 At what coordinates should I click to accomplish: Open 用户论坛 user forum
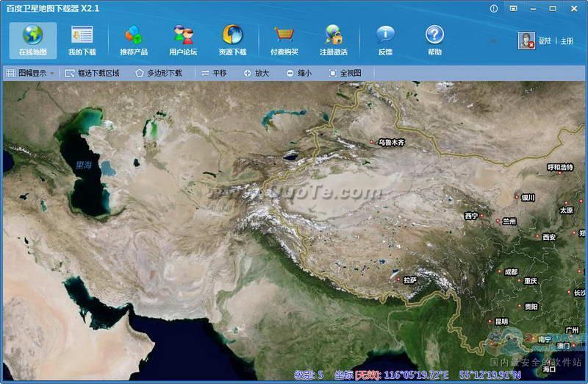(183, 40)
